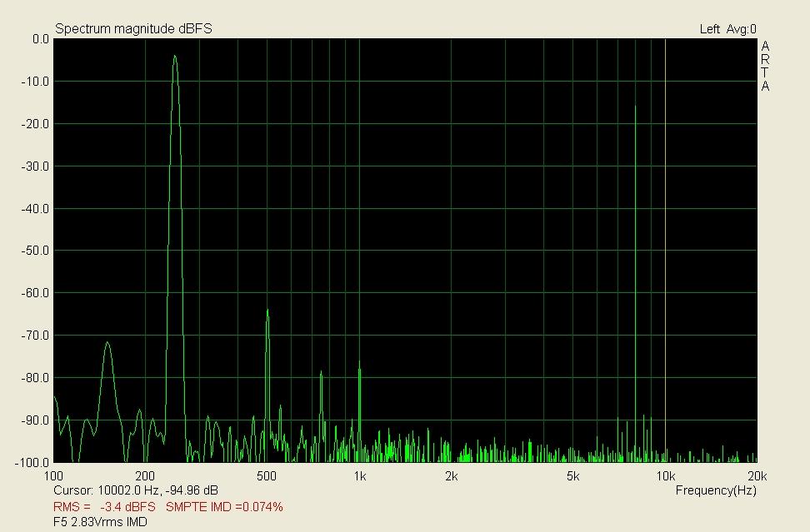Click the 5k frequency axis label
The height and width of the screenshot is (532, 810).
tap(572, 476)
